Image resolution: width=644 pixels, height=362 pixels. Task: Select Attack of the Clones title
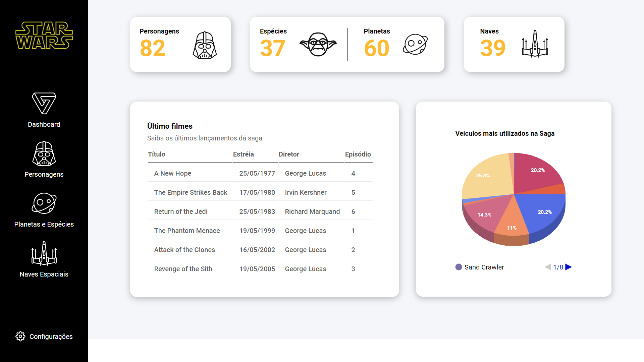click(184, 250)
